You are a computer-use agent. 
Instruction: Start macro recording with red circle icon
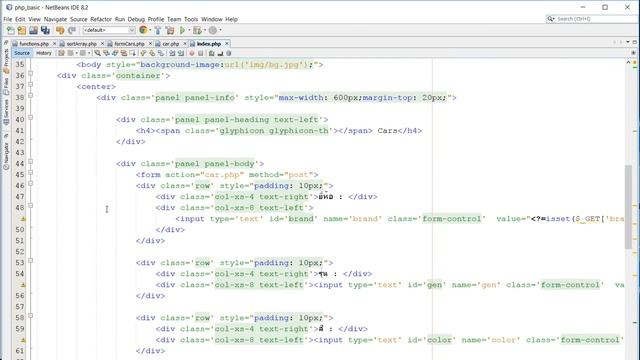(x=192, y=53)
